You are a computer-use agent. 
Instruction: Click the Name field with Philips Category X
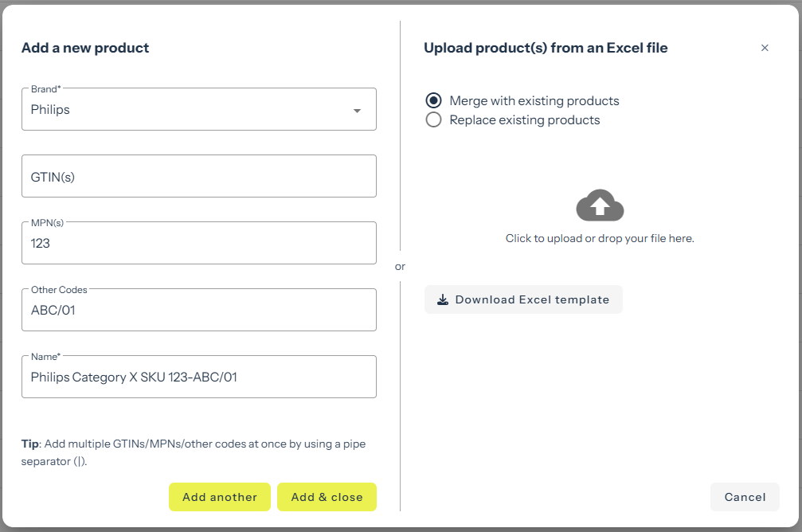[x=198, y=377]
